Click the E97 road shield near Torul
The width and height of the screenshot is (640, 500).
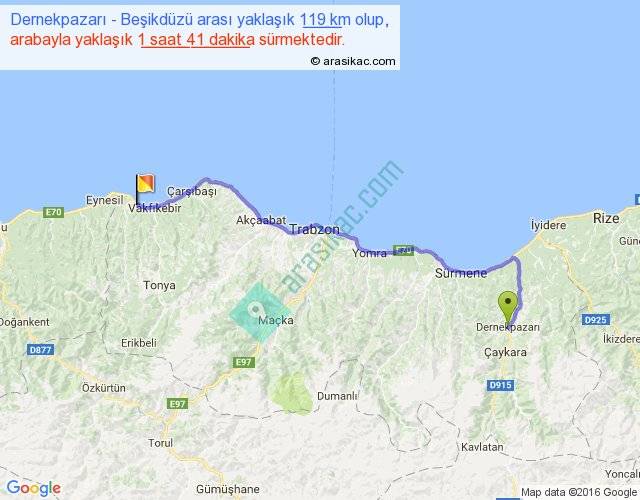pyautogui.click(x=177, y=403)
